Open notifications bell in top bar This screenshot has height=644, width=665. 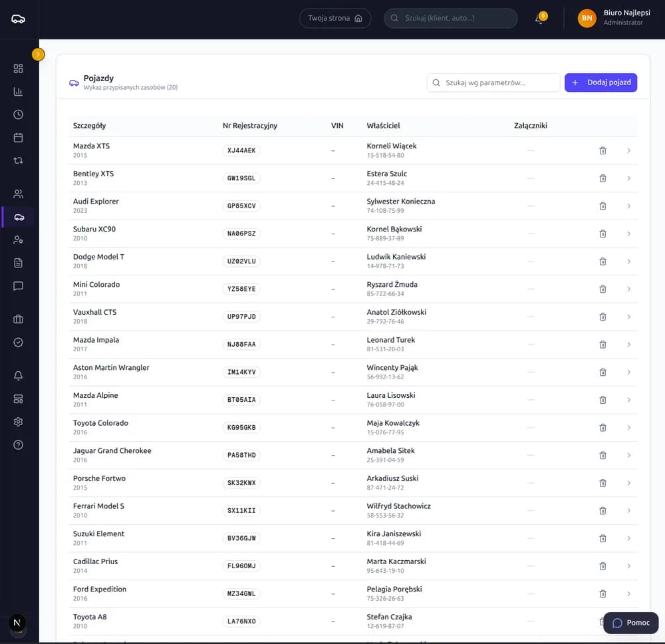click(540, 18)
